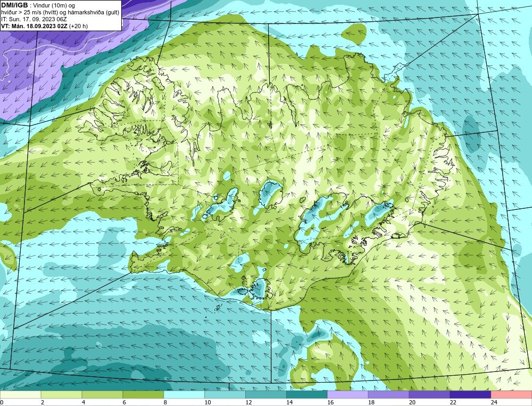This screenshot has width=532, height=406.
Task: Click the legend scale label '14'
Action: click(289, 403)
